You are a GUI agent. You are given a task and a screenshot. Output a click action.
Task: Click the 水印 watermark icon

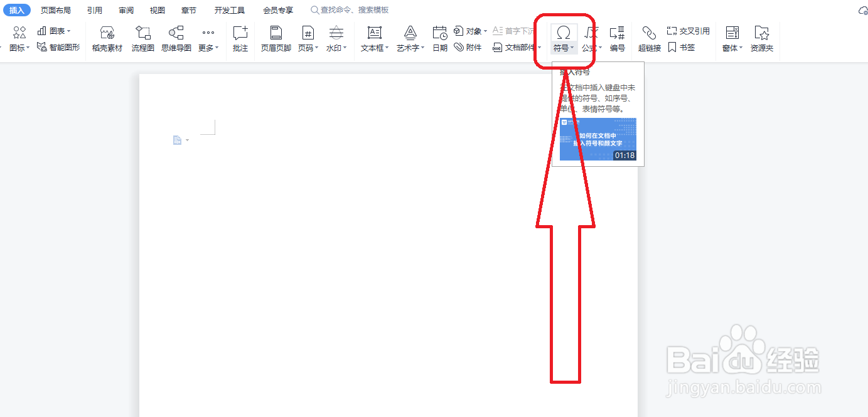[336, 33]
